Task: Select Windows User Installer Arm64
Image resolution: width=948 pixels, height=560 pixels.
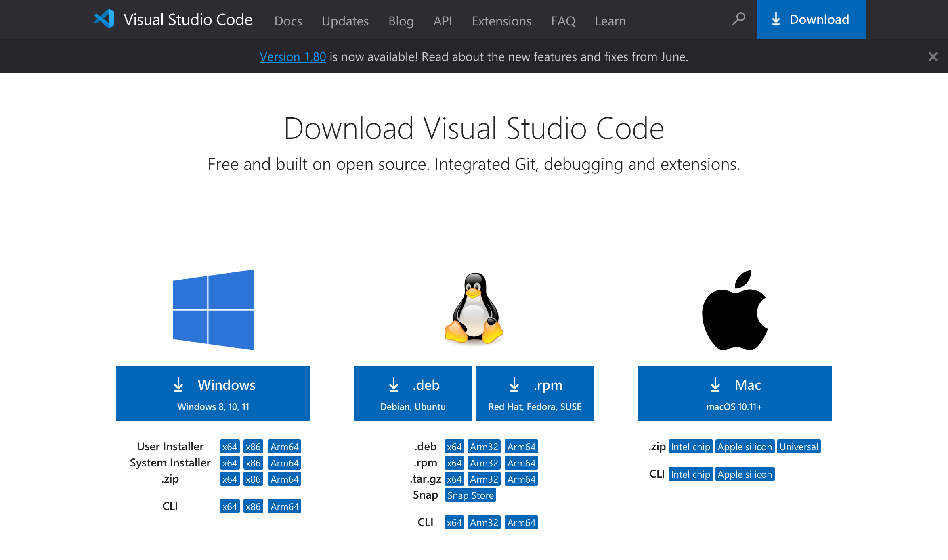Action: [285, 447]
